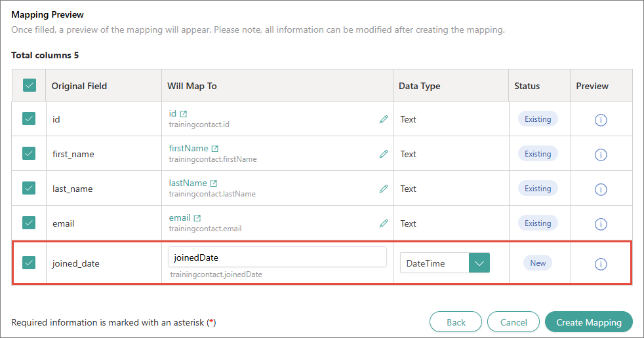Image resolution: width=644 pixels, height=338 pixels.
Task: Uncheck the first_name field checkbox
Action: tap(29, 153)
